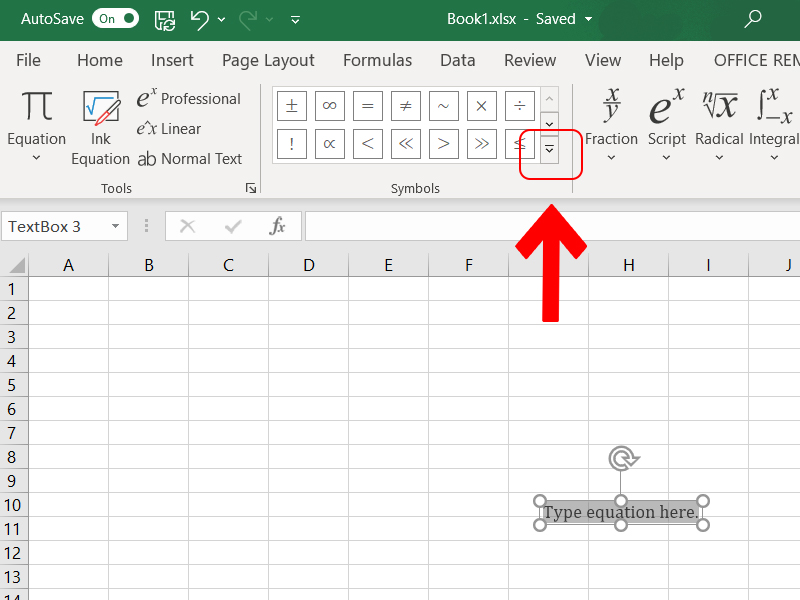Turn off the AutoSave toggle
This screenshot has height=600, width=800.
(115, 19)
